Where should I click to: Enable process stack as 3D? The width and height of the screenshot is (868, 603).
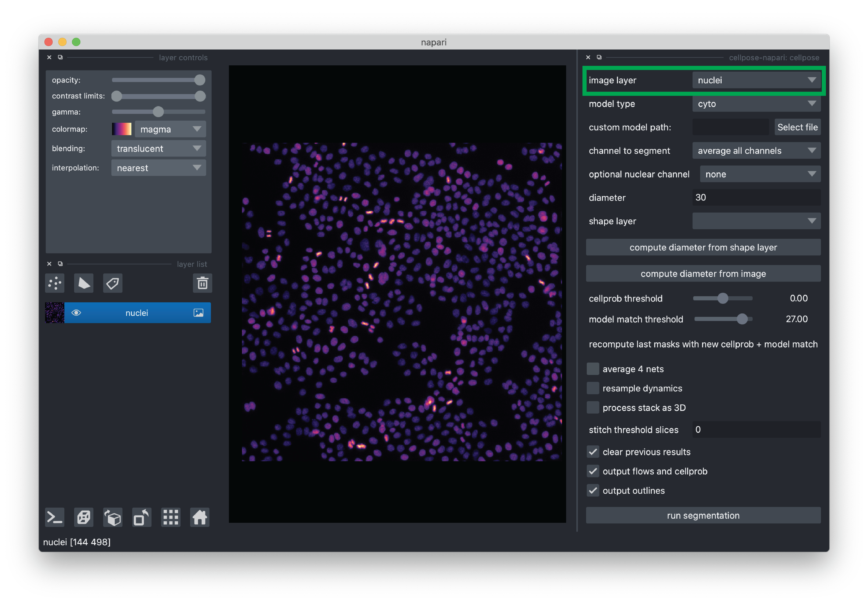pos(593,407)
